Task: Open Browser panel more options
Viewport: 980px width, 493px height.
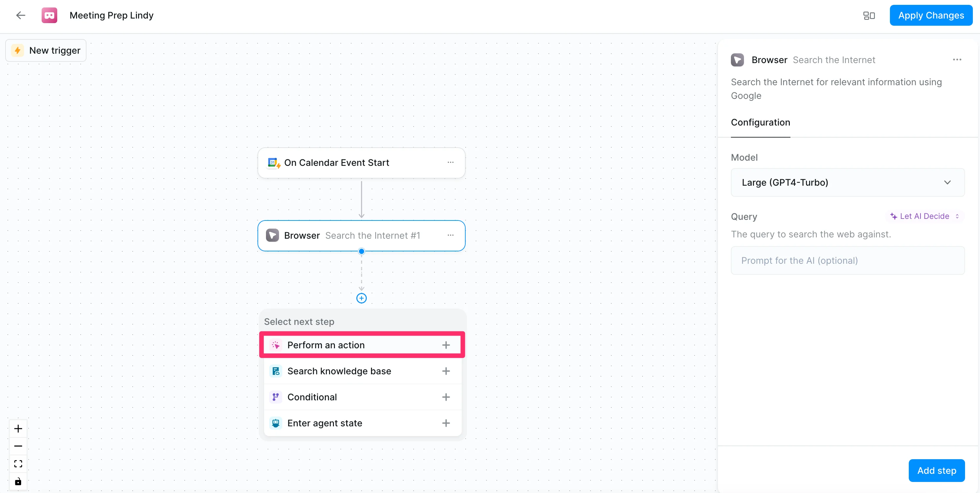Action: click(957, 60)
